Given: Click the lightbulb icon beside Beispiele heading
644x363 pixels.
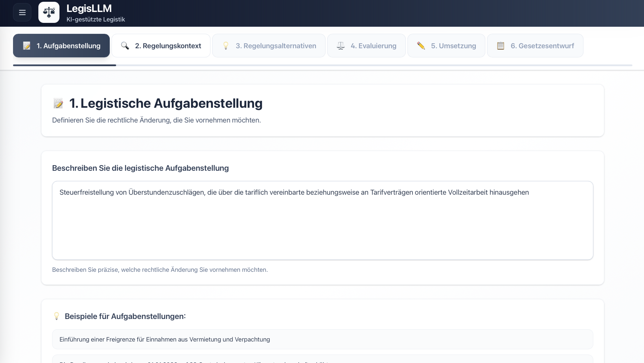Looking at the screenshot, I should pyautogui.click(x=57, y=316).
